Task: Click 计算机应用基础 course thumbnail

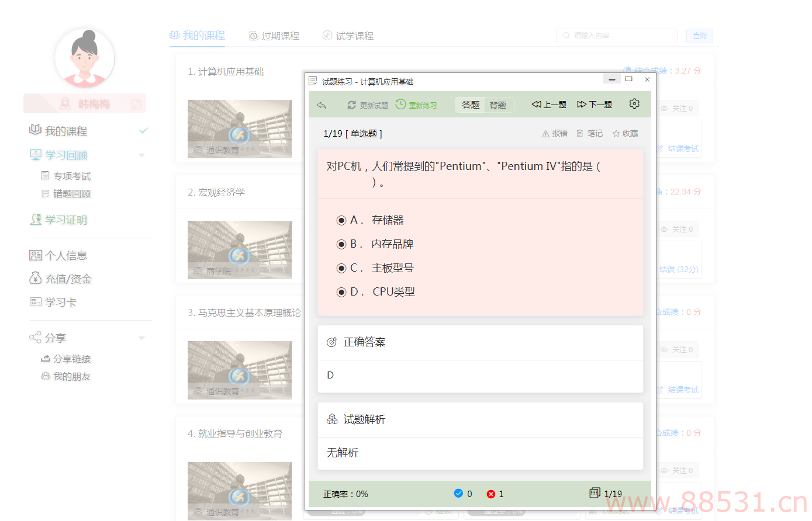Action: pos(240,129)
